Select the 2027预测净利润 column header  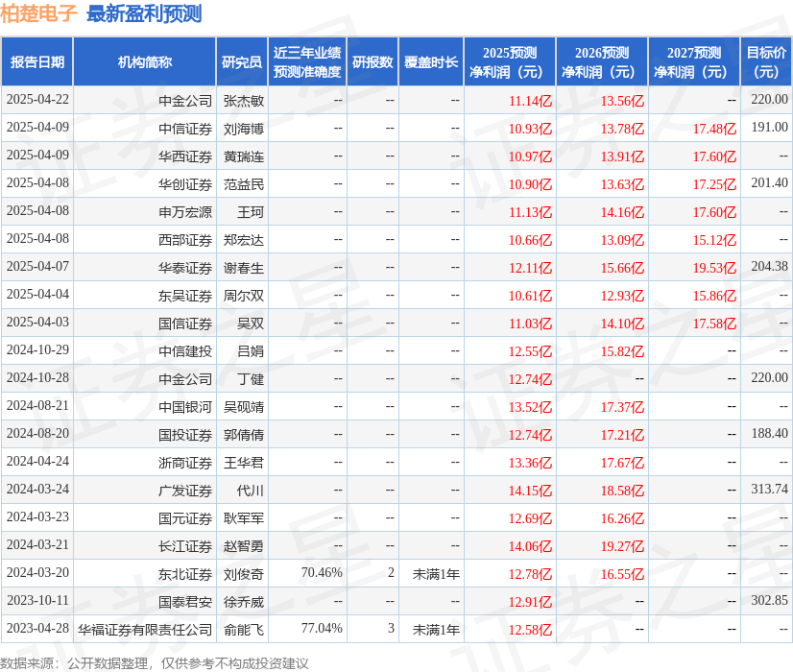click(694, 61)
